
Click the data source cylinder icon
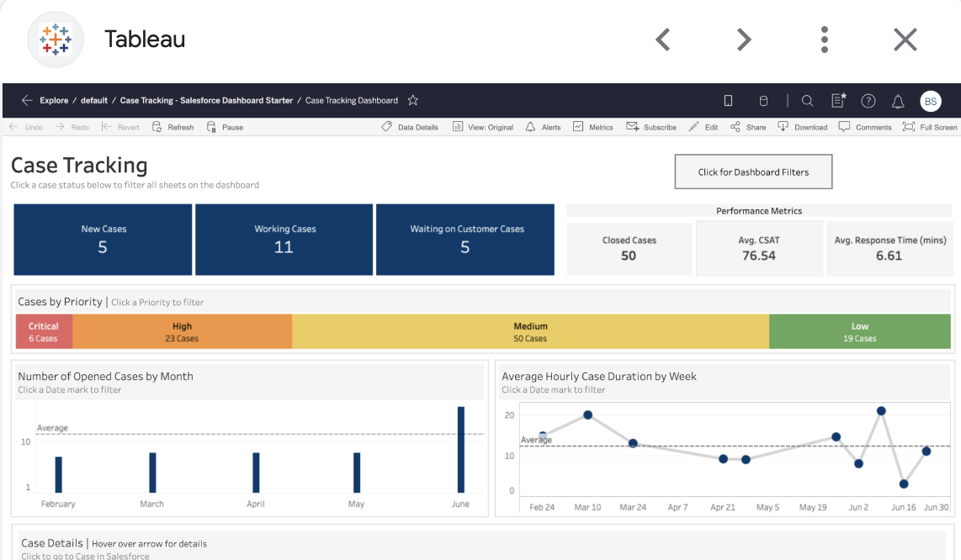point(763,101)
